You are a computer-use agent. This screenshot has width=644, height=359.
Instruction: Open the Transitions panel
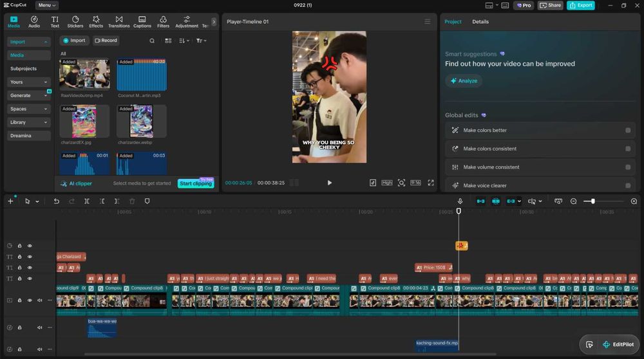tap(118, 22)
